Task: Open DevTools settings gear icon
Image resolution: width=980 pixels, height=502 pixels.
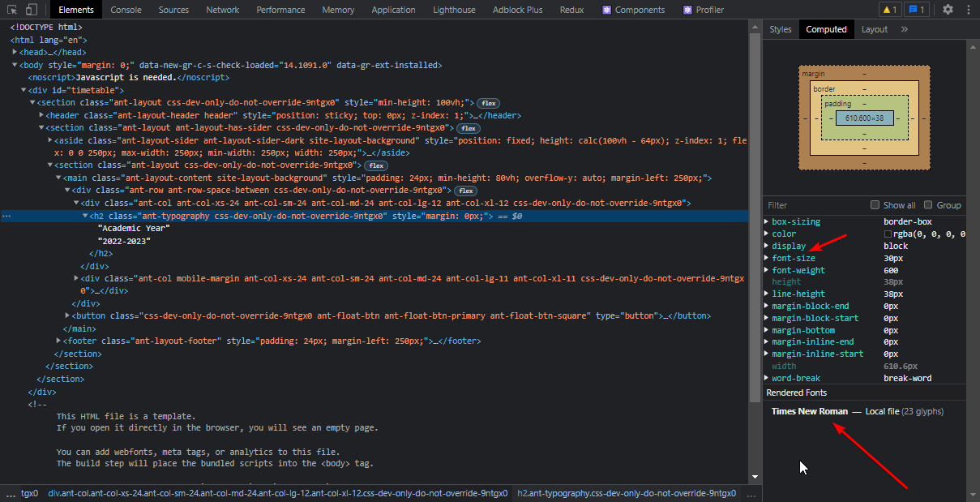Action: [x=948, y=10]
